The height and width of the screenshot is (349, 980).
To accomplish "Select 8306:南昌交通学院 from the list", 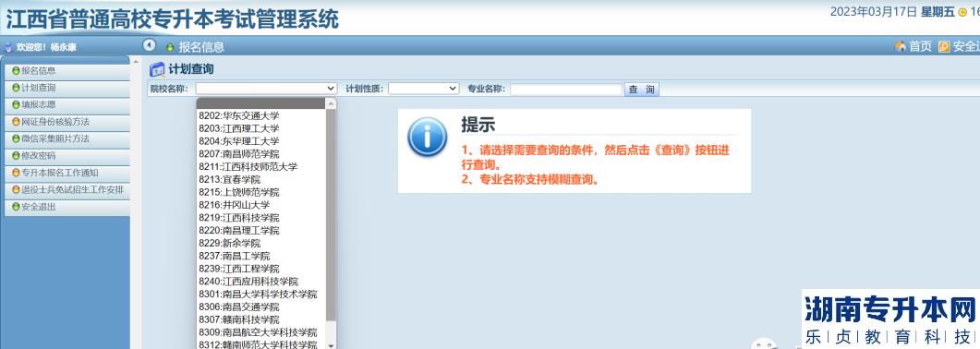I will [260, 307].
